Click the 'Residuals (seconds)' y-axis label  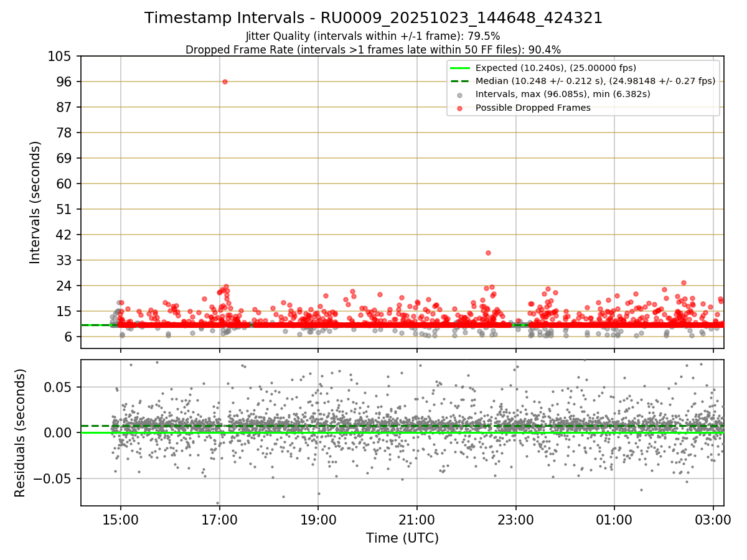click(x=21, y=432)
